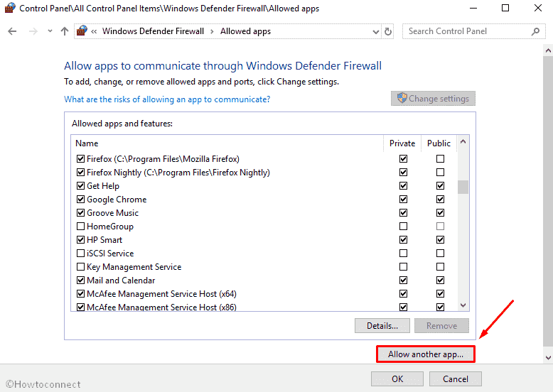Select Allowed apps breadcrumb
This screenshot has height=392, width=553.
click(x=245, y=31)
